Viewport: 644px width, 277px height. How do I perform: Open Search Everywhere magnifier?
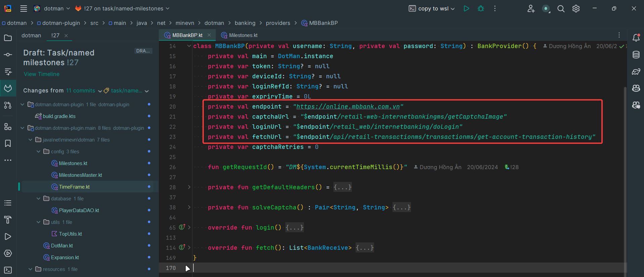click(561, 9)
